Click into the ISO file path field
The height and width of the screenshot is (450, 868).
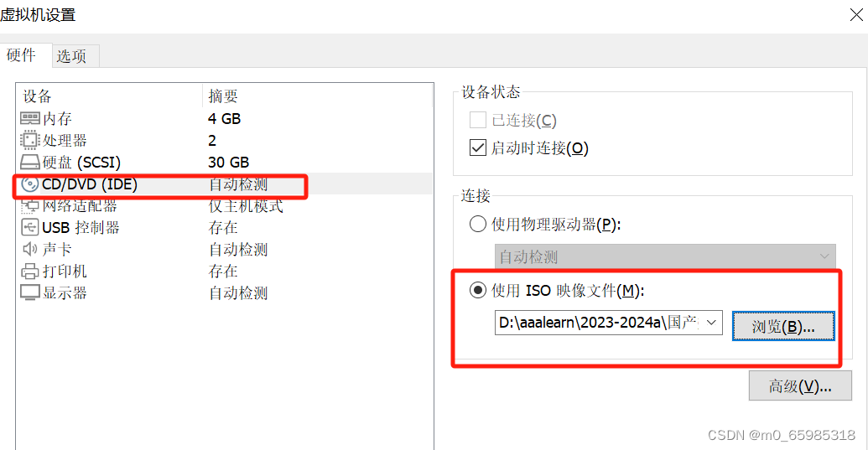click(x=599, y=323)
